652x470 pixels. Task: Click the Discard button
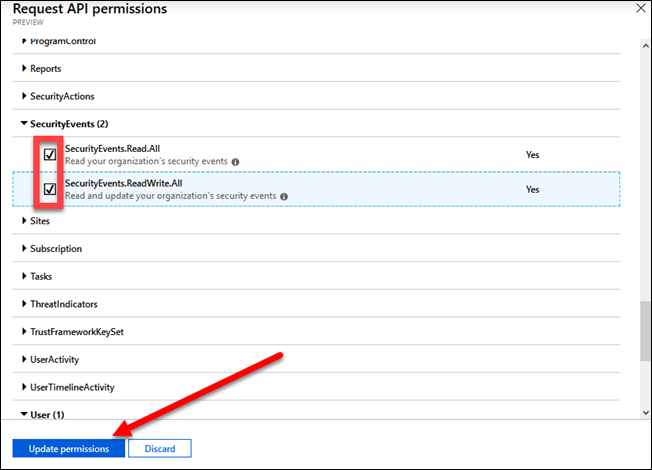click(x=159, y=448)
